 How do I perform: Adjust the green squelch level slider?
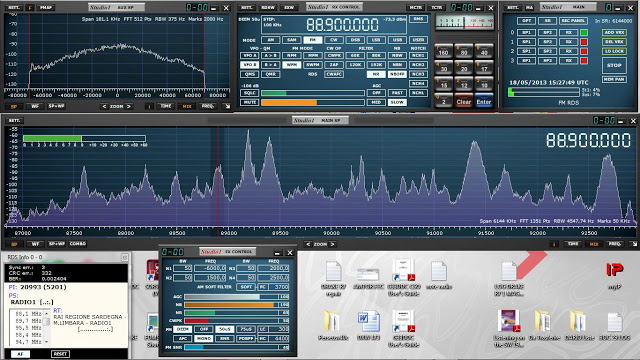(313, 93)
